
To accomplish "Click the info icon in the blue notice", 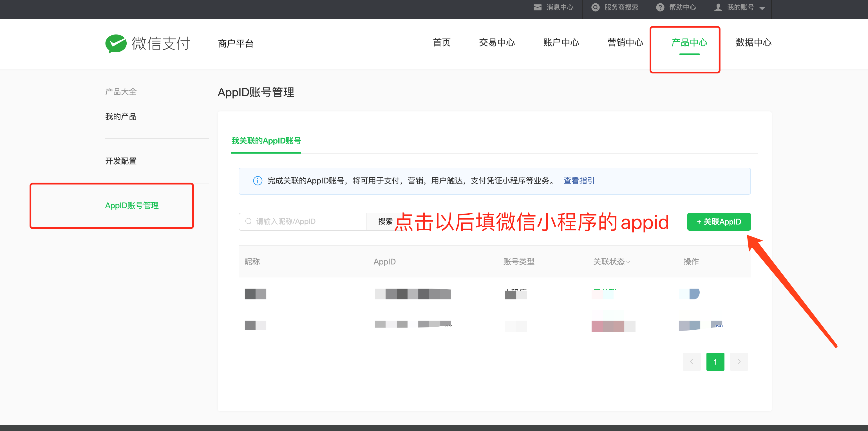I will click(x=258, y=181).
